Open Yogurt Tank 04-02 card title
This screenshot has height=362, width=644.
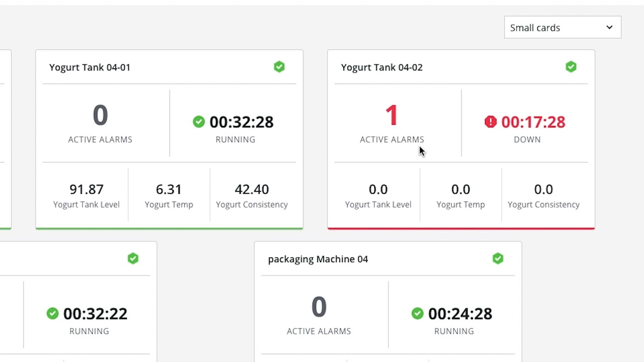381,67
